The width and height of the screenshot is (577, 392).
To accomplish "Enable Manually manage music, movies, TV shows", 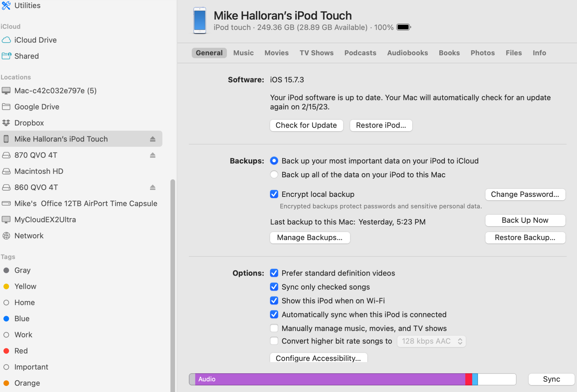I will 274,328.
